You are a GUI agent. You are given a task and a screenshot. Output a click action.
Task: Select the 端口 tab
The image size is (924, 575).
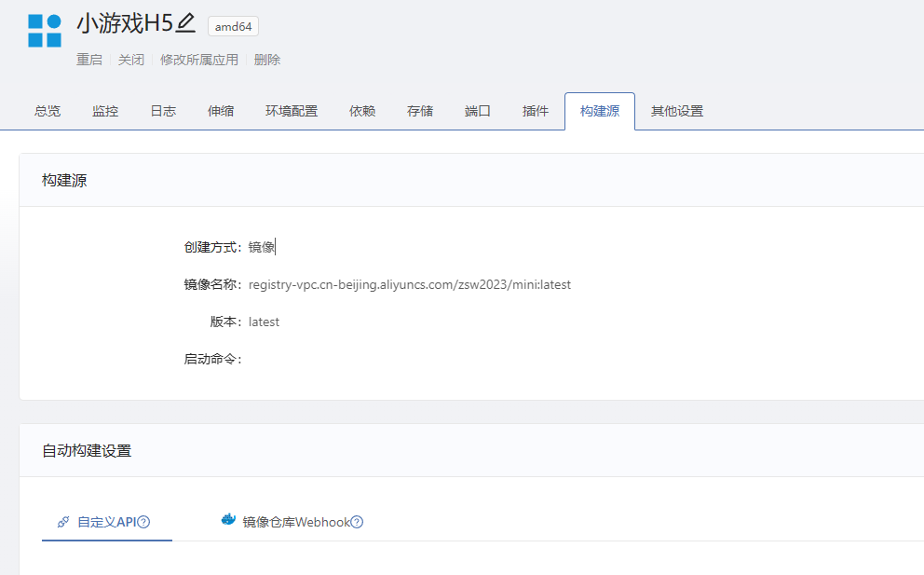[x=477, y=109]
